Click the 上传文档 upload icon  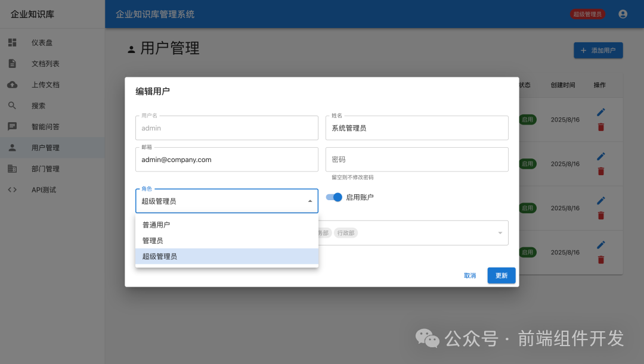[12, 84]
